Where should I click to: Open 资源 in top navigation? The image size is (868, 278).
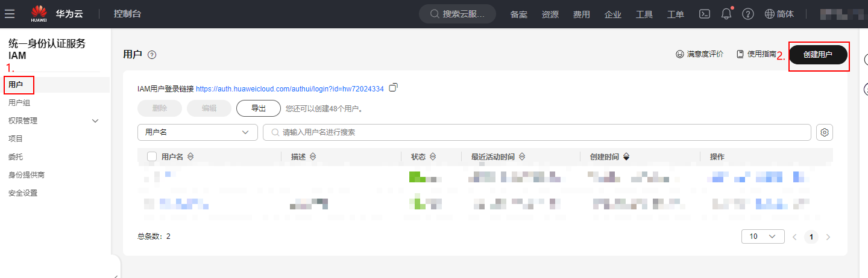(x=550, y=14)
